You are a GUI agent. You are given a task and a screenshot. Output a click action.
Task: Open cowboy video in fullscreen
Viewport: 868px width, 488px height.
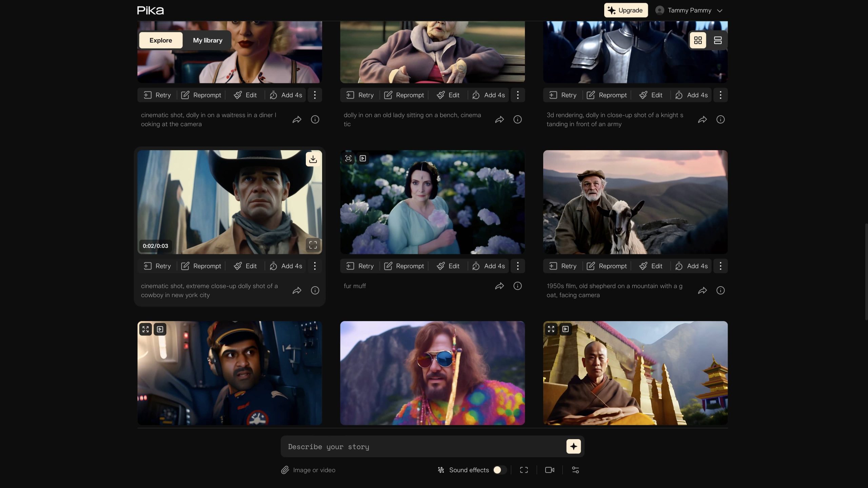point(313,245)
